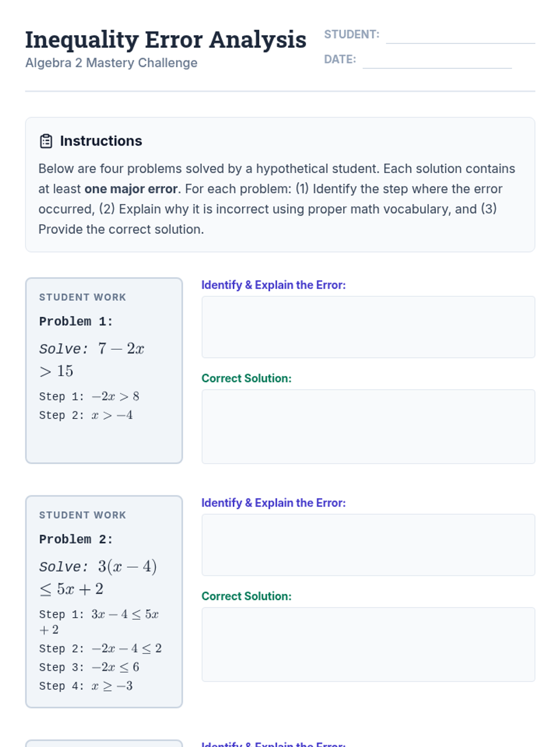Click the Problem 2 student work card
The width and height of the screenshot is (560, 747).
pos(104,602)
